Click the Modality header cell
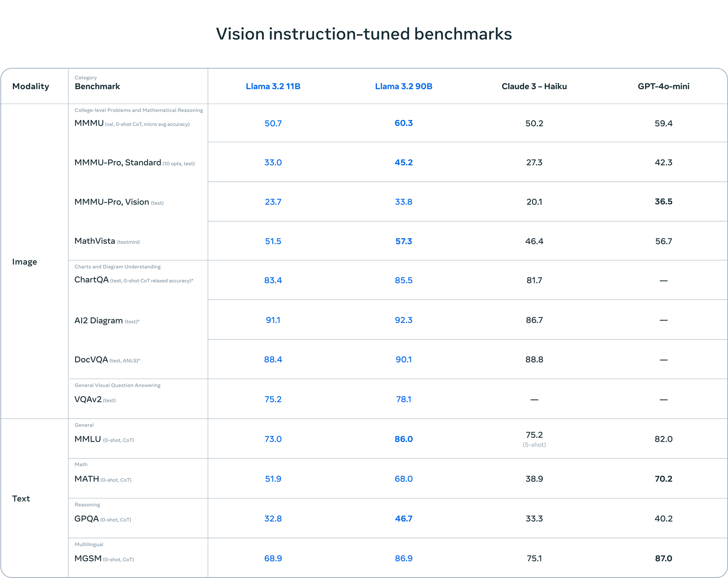This screenshot has height=578, width=728. 31,86
